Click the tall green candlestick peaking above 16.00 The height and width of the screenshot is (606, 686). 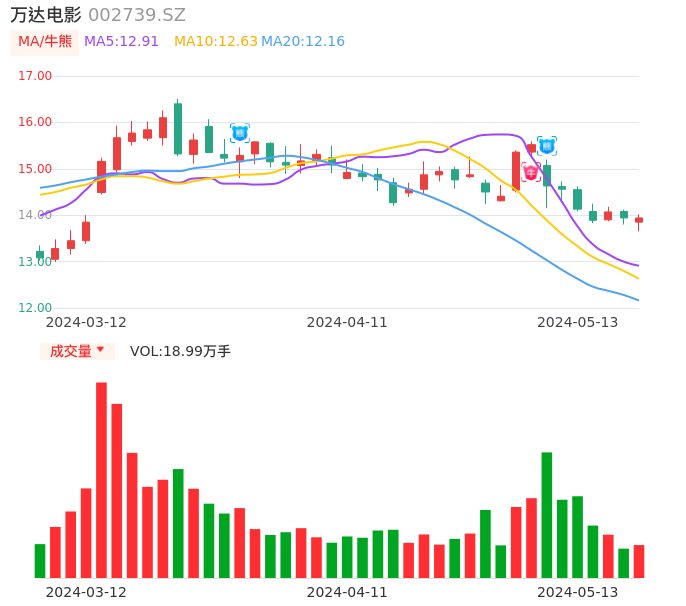(x=178, y=128)
